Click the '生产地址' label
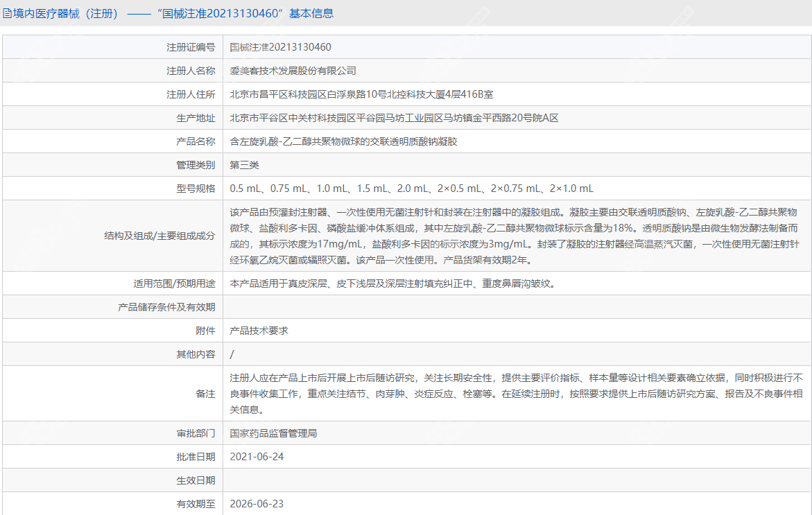Image resolution: width=812 pixels, height=515 pixels. tap(196, 118)
